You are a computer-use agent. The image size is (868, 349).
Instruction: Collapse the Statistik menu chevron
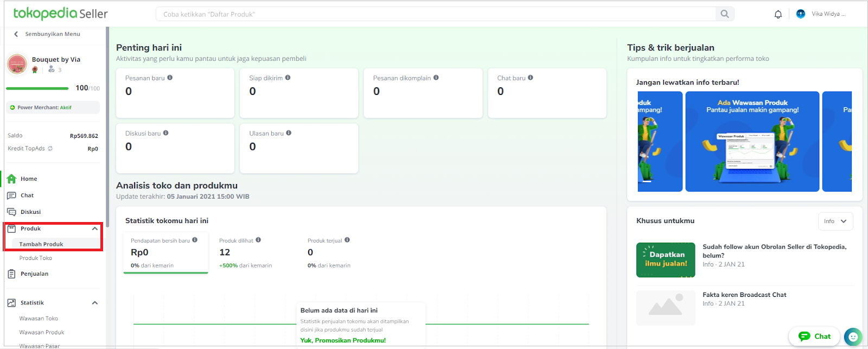(95, 303)
